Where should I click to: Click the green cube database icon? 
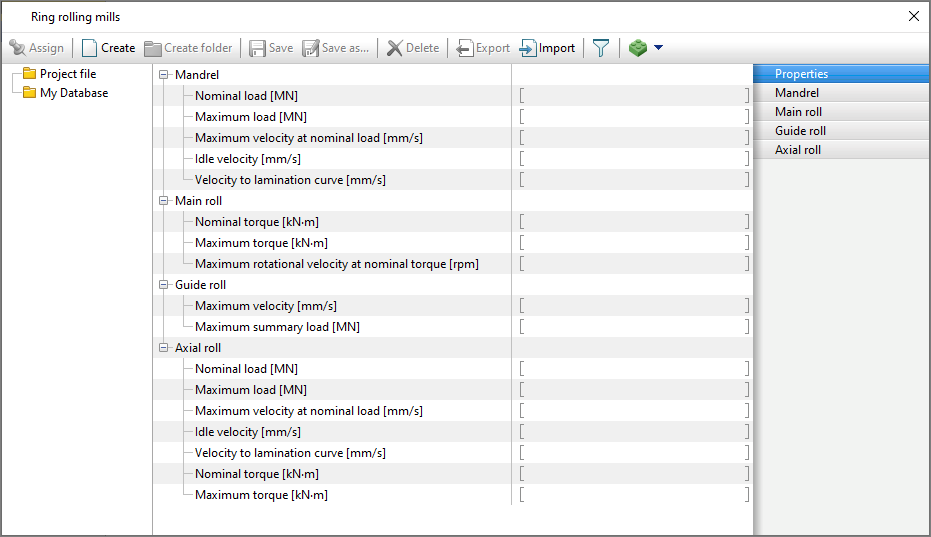click(x=638, y=48)
